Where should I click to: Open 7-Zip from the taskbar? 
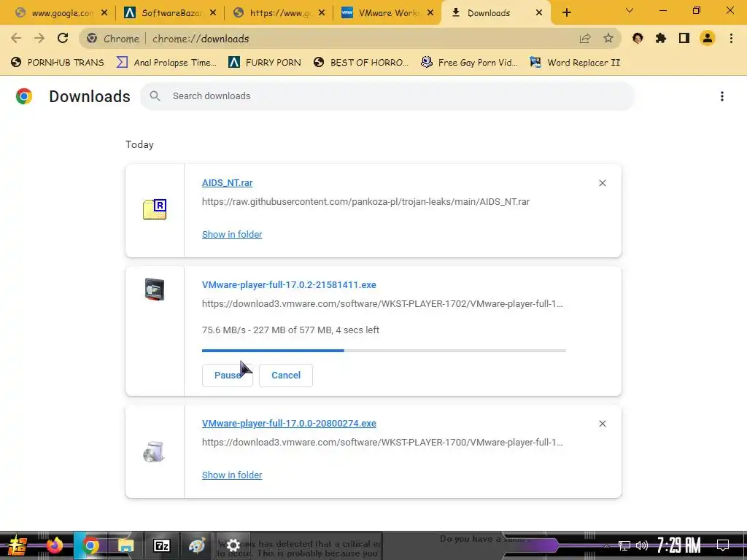coord(161,545)
